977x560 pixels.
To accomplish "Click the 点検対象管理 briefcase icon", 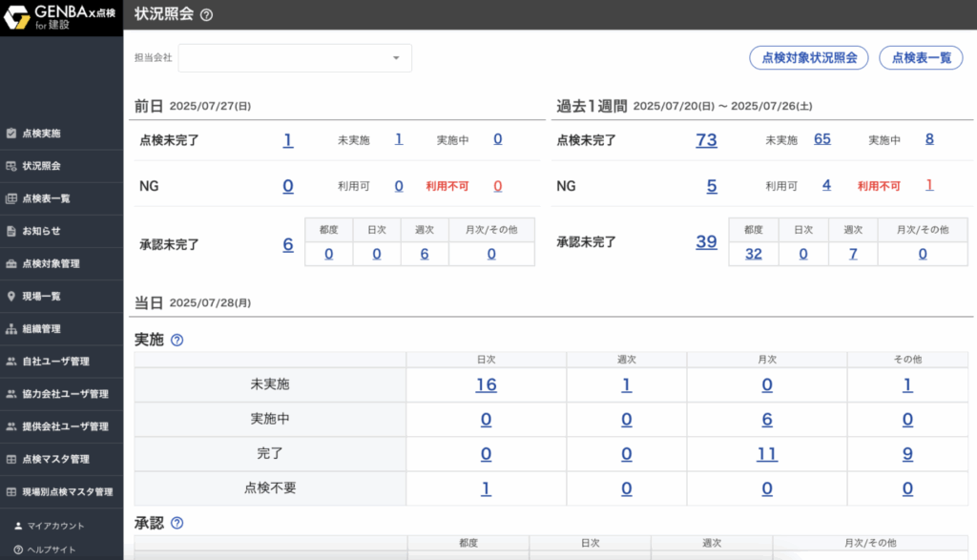I will [x=11, y=263].
